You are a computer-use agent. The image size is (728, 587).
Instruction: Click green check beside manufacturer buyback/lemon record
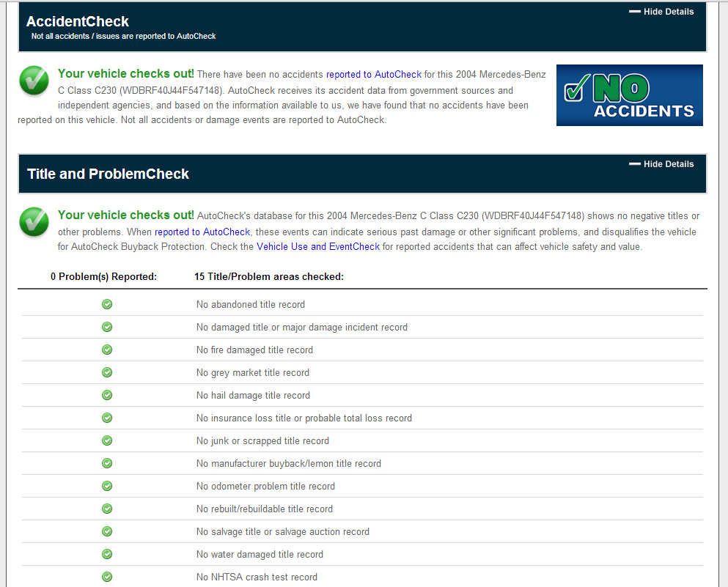point(107,464)
